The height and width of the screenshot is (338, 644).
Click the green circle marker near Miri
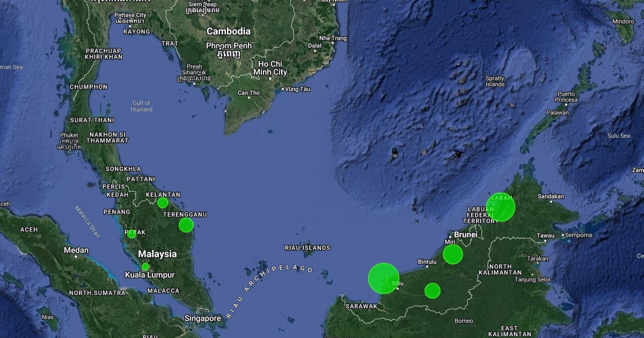[x=453, y=254]
